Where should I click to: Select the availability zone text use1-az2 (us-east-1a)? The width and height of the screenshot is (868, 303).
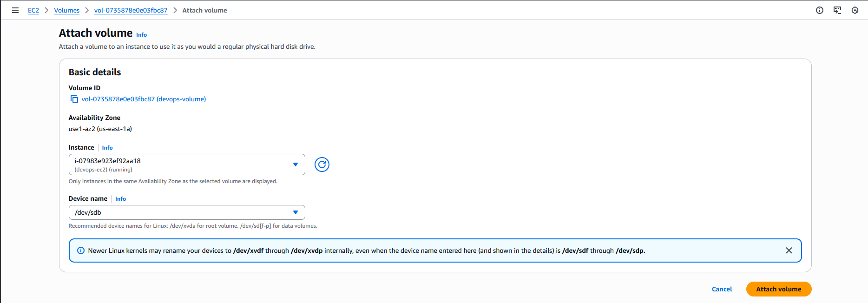click(x=100, y=129)
